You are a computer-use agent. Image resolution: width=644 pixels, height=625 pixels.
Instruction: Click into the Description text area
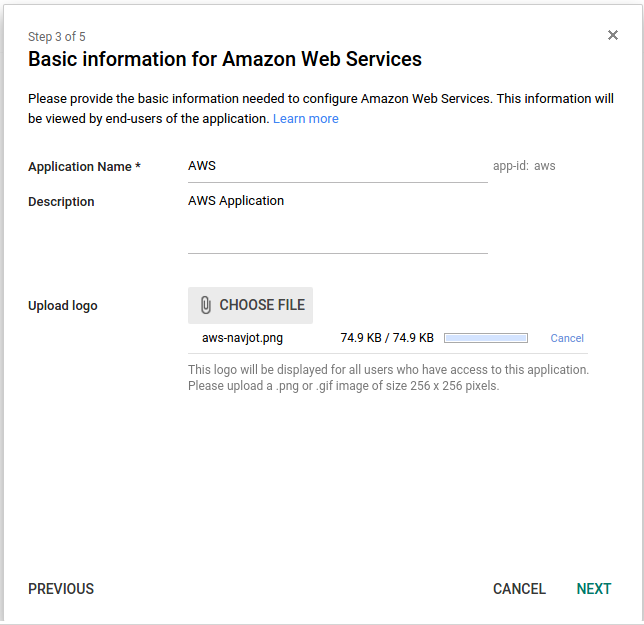pyautogui.click(x=338, y=223)
